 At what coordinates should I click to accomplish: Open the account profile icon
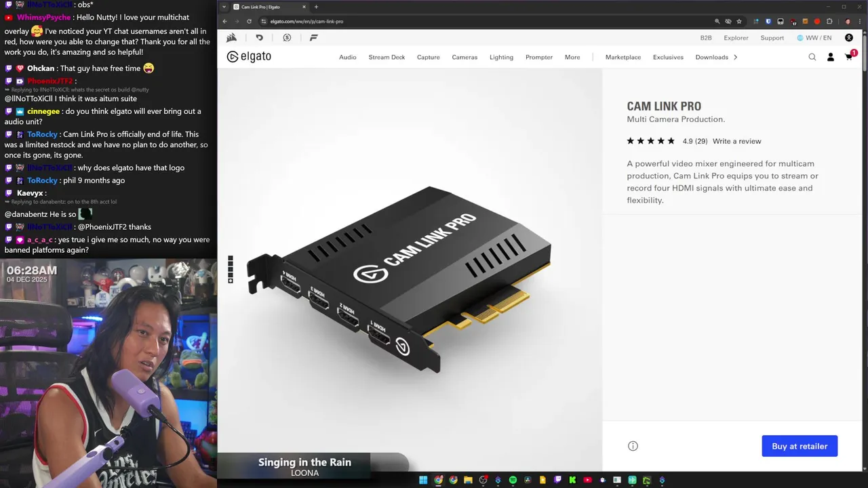coord(831,57)
